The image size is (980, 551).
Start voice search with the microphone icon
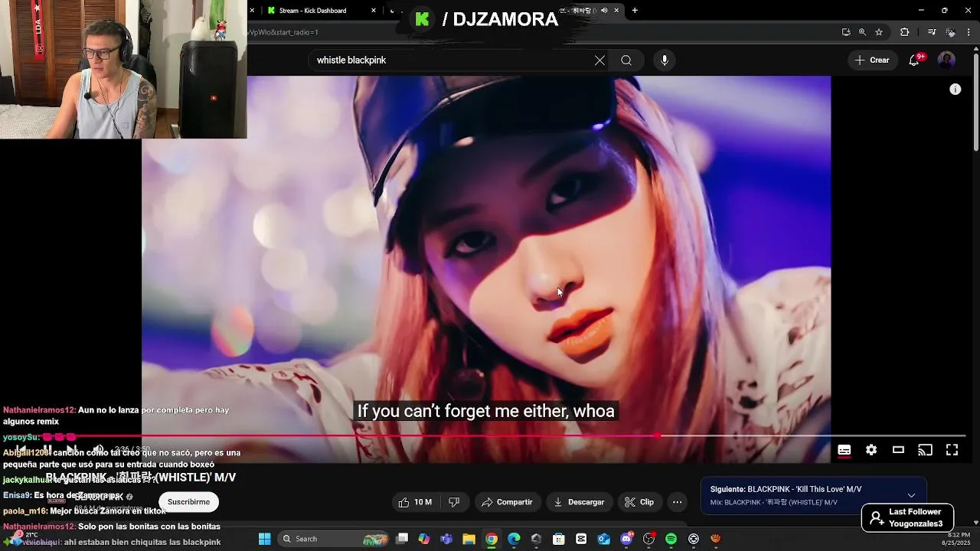tap(665, 60)
